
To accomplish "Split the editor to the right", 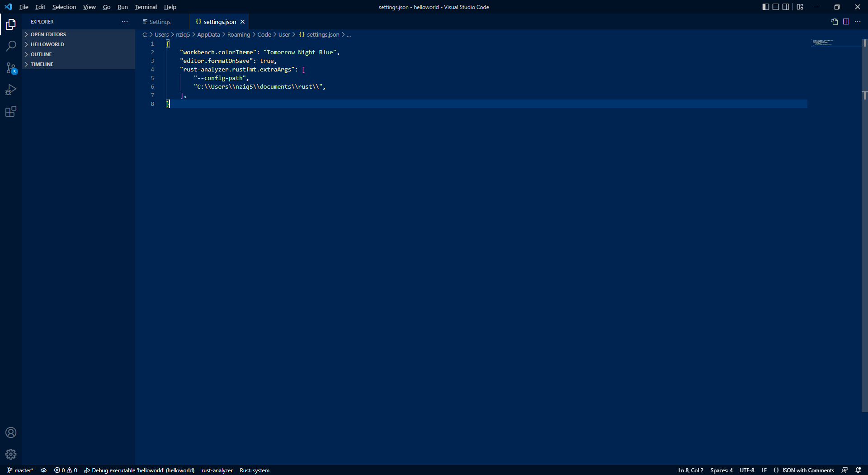I will 846,22.
